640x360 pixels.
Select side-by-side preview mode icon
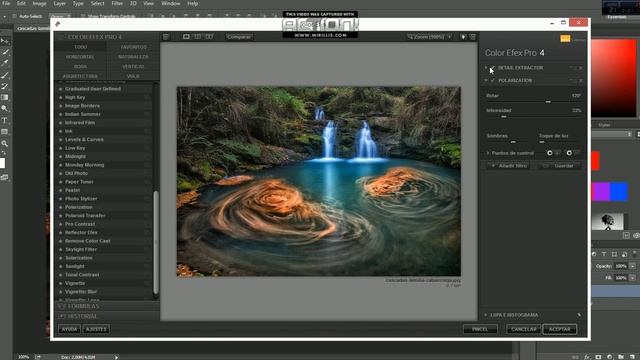209,37
